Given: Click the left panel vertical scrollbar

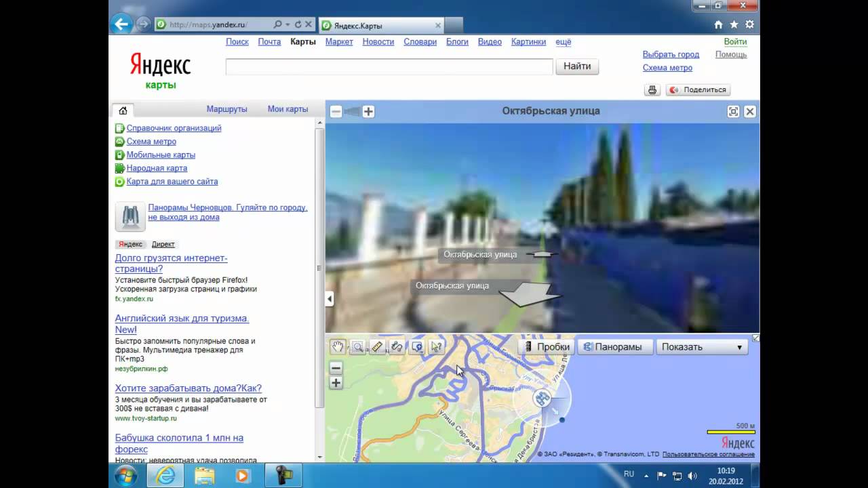Looking at the screenshot, I should click(x=320, y=268).
